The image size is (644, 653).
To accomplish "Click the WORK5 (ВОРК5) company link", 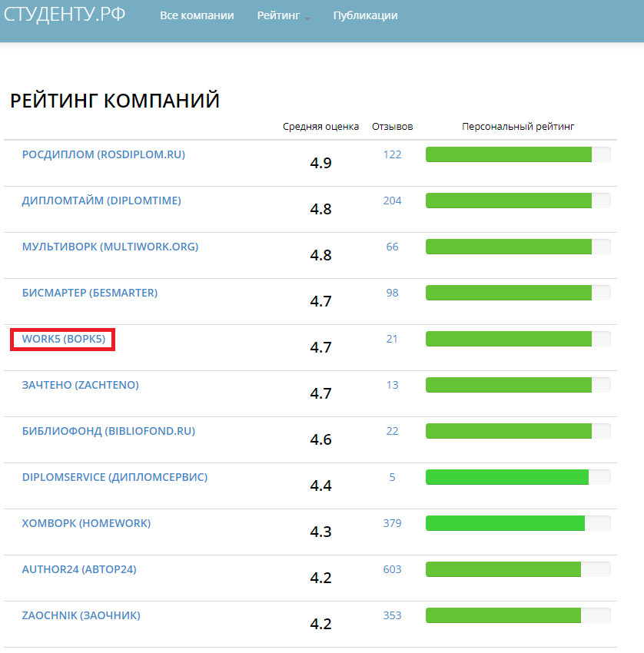I will pyautogui.click(x=63, y=339).
